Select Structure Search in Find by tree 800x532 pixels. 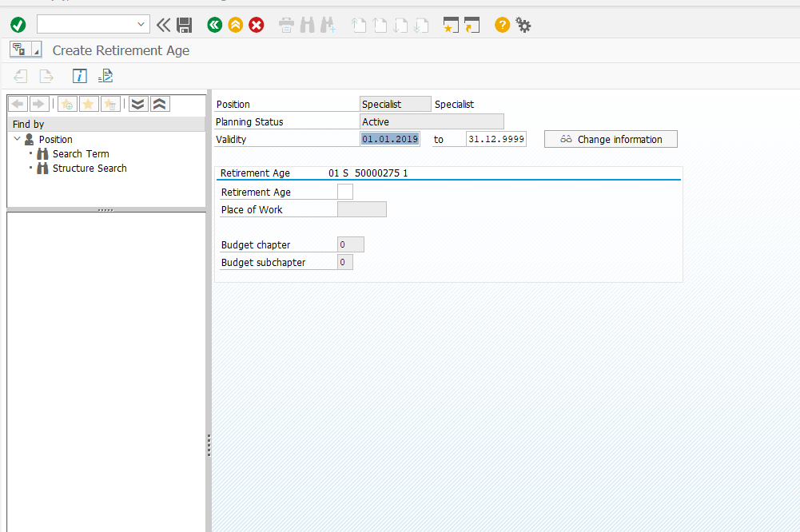(90, 168)
